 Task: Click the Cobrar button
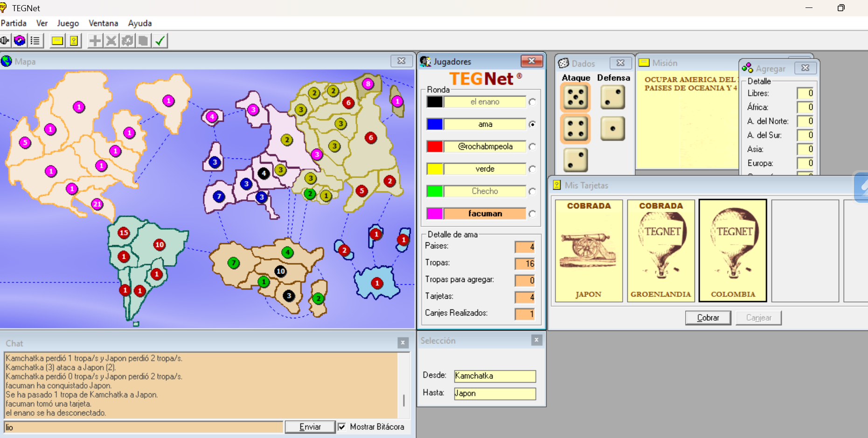click(x=708, y=318)
